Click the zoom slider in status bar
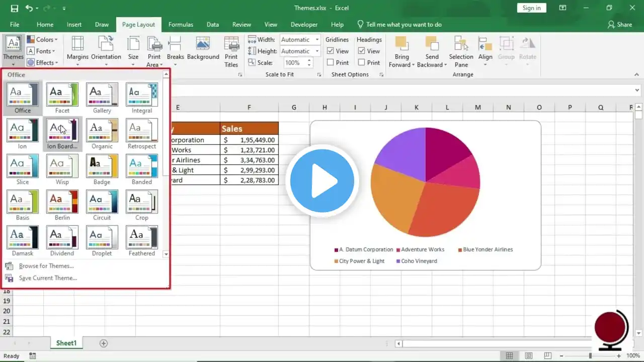The image size is (644, 362). (x=590, y=356)
